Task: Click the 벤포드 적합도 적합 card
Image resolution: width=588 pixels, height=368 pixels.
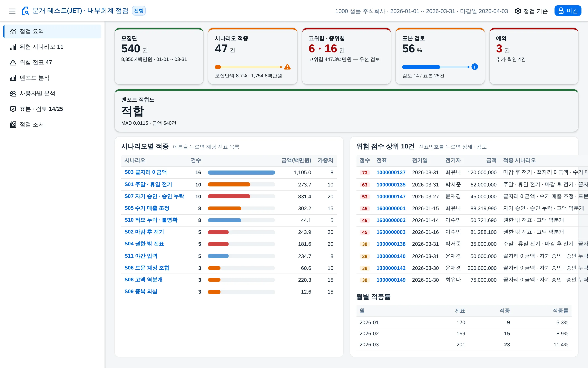Action: [x=346, y=110]
